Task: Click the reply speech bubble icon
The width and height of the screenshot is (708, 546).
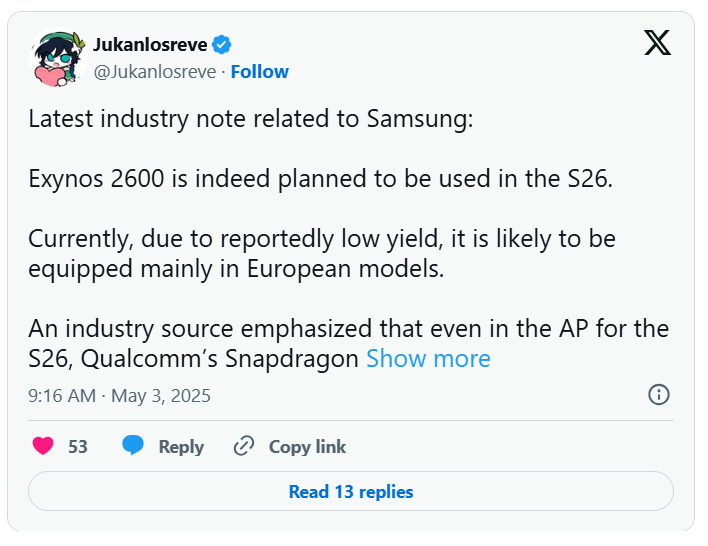Action: [x=133, y=445]
